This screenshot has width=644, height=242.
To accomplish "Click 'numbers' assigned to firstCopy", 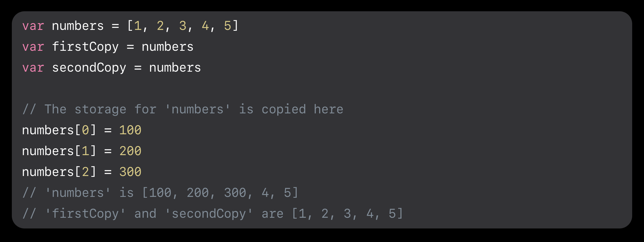I will (x=167, y=47).
